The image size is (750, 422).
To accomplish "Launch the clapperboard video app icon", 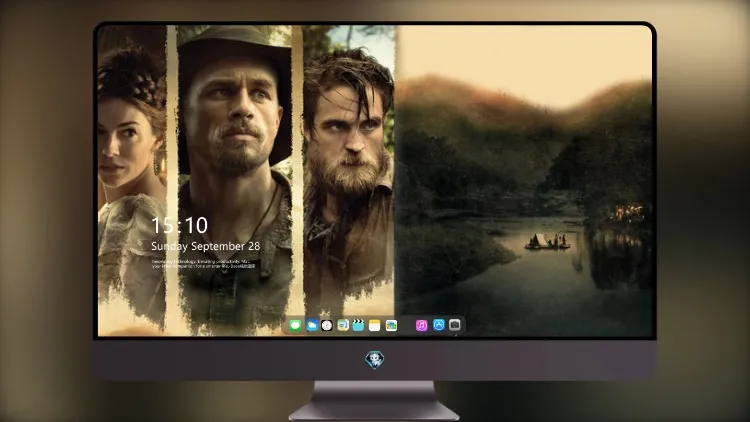I will tap(358, 326).
